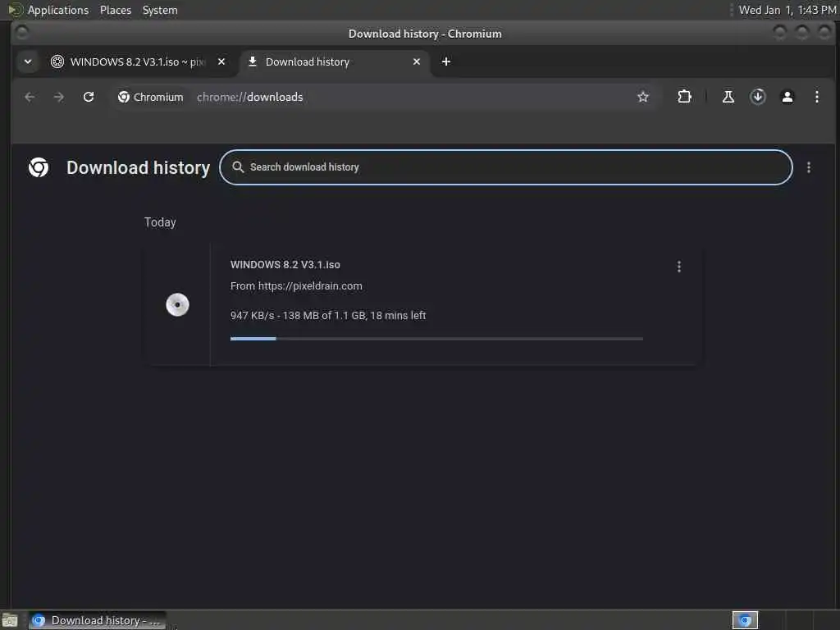This screenshot has height=630, width=840.
Task: Click the Chromium logo beside Download history
Action: coord(39,167)
